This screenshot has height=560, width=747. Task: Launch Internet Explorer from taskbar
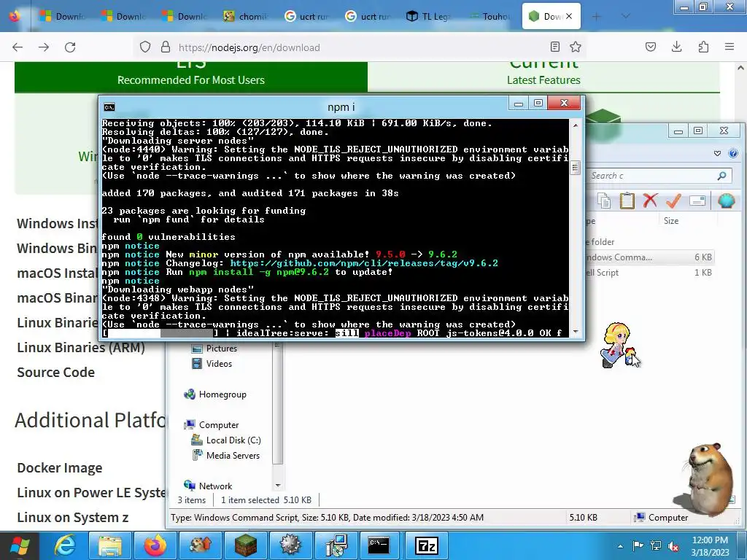click(x=65, y=545)
